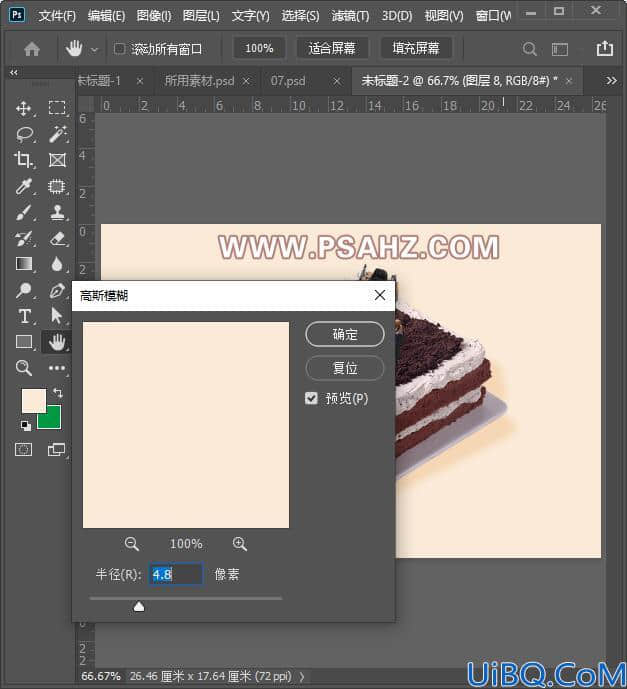Select the Clone Stamp tool
The image size is (627, 689).
click(x=58, y=212)
